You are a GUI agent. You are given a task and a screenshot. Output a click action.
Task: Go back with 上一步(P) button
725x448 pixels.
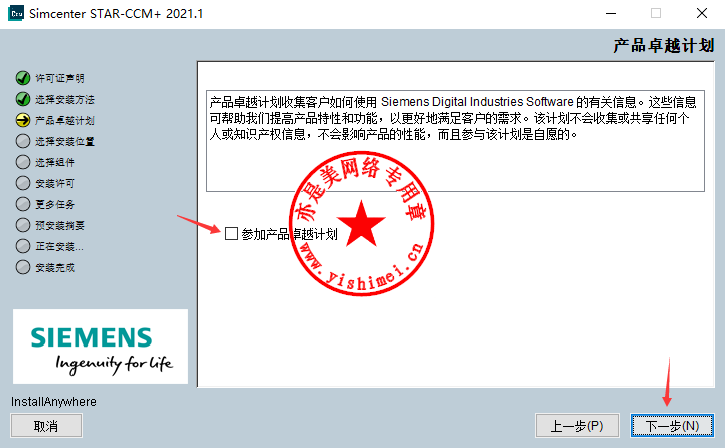tap(577, 425)
